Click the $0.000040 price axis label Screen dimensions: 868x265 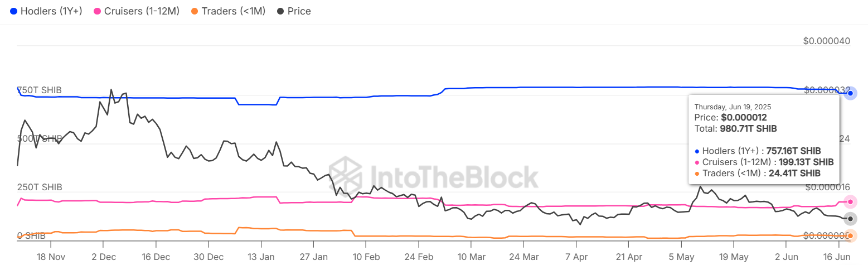pos(826,41)
